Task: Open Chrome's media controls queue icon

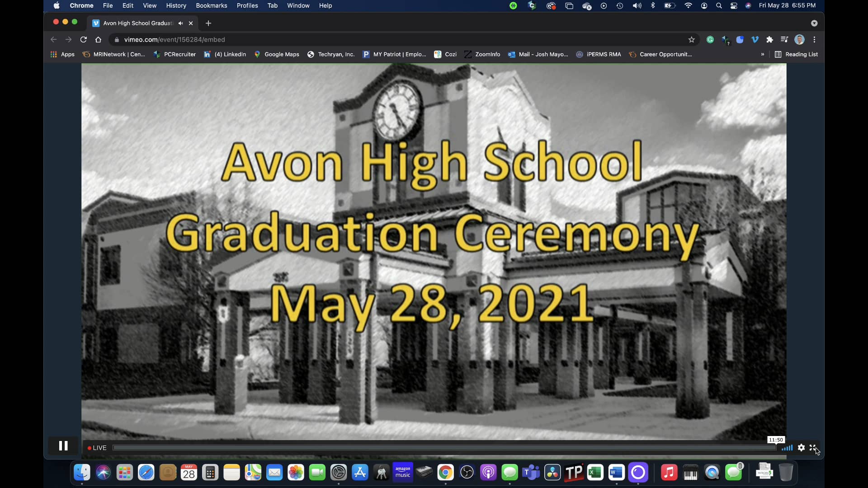Action: click(785, 40)
